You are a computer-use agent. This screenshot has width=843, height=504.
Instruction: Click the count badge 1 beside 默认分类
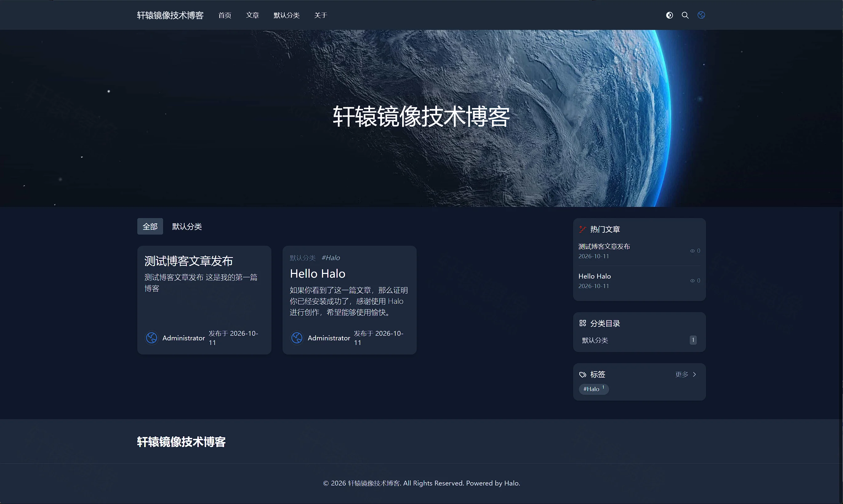tap(693, 340)
